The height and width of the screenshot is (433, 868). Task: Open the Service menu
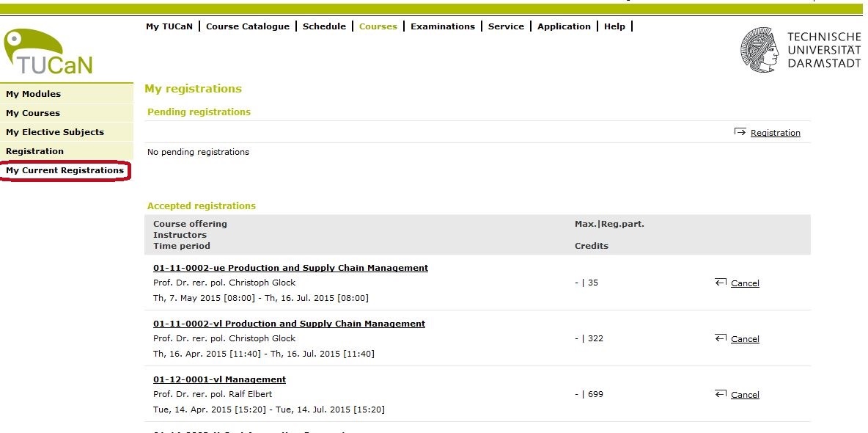[506, 26]
